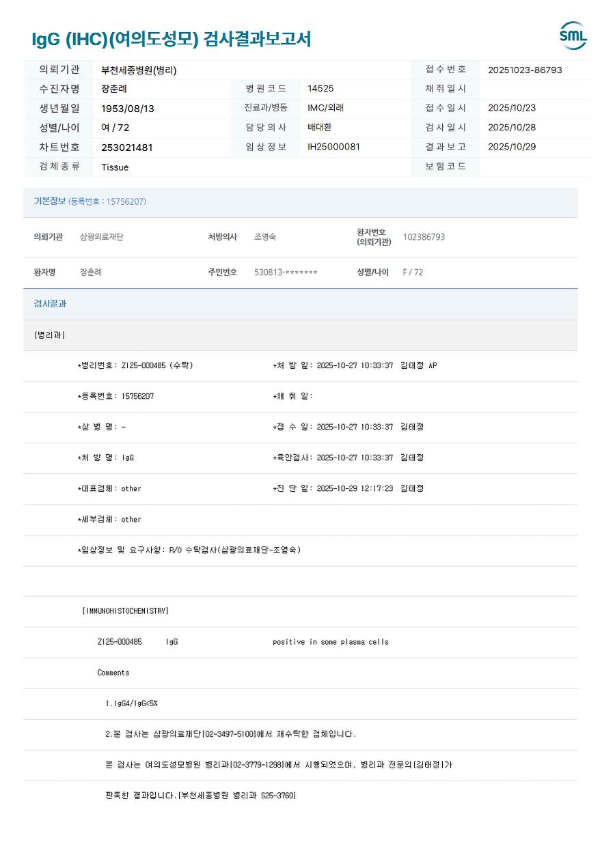Viewport: 615px width, 868px height.
Task: Click 'F / 72' sex/age value
Action: [x=413, y=272]
